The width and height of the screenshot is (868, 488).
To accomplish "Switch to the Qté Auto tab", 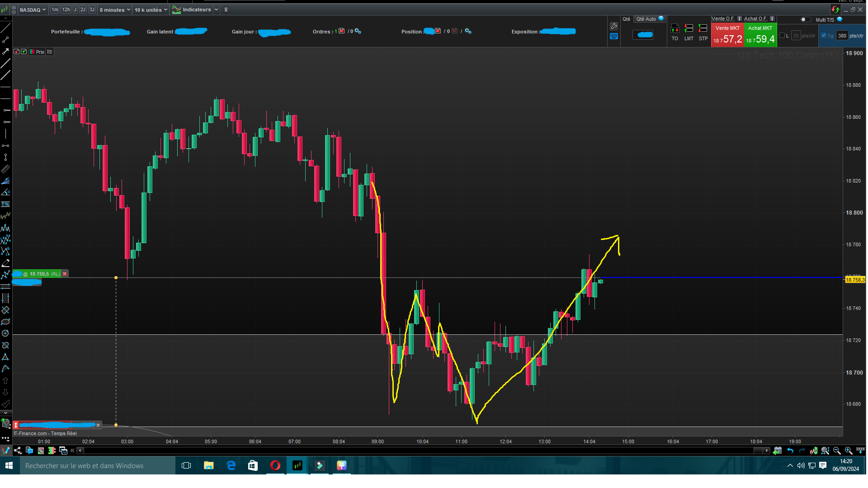I will point(646,19).
